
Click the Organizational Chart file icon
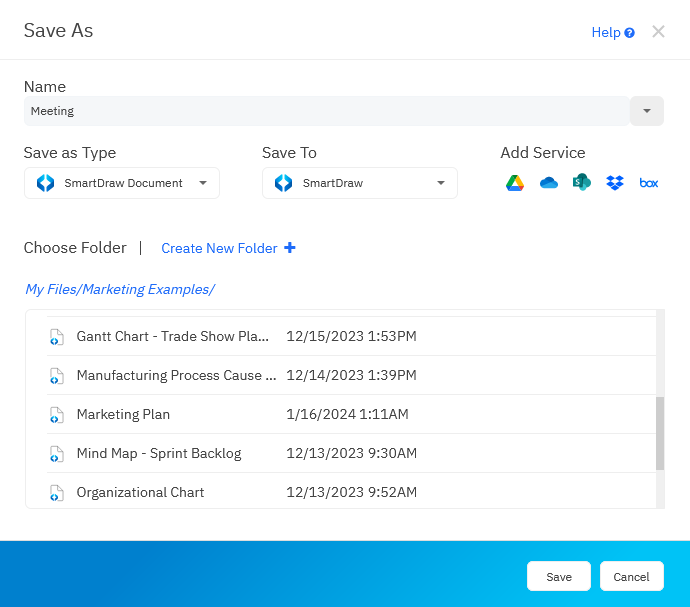tap(57, 493)
